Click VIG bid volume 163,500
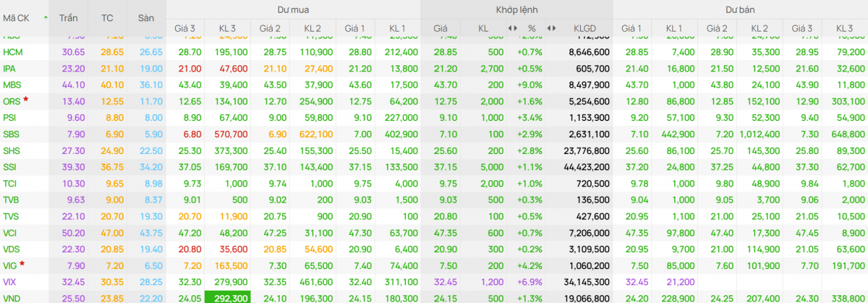 (x=230, y=265)
